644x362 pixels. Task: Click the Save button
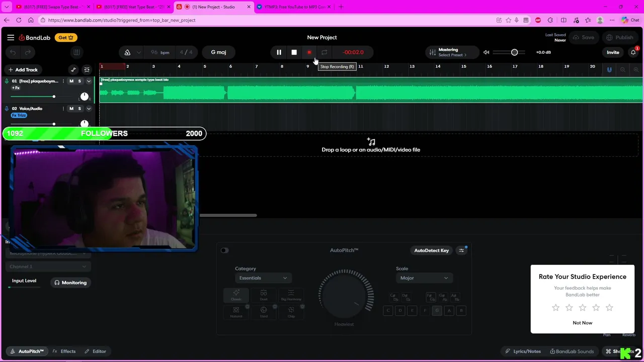(583, 38)
